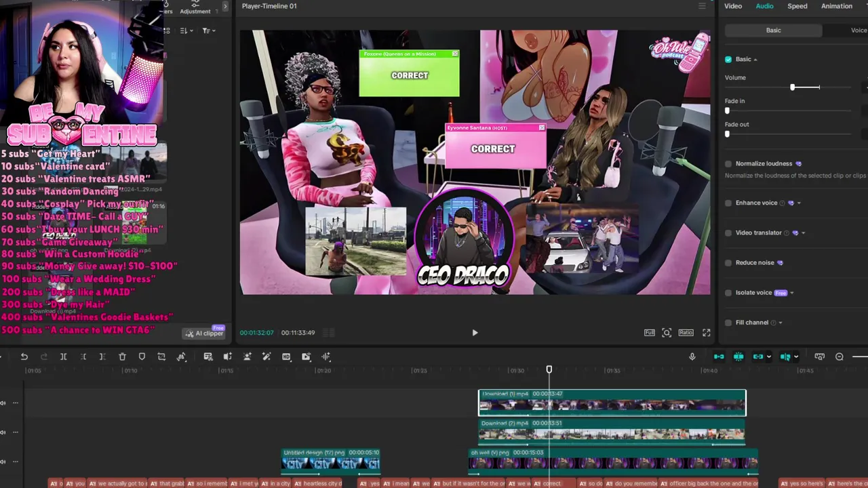868x488 pixels.
Task: Enable the Enhance voice checkbox
Action: (728, 203)
